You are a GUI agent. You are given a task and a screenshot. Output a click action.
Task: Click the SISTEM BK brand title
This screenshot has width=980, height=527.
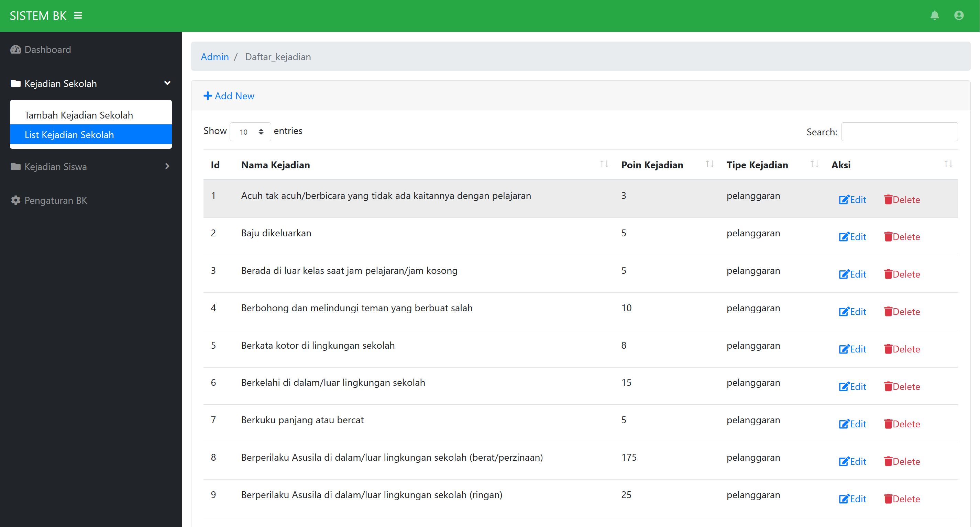pyautogui.click(x=38, y=15)
